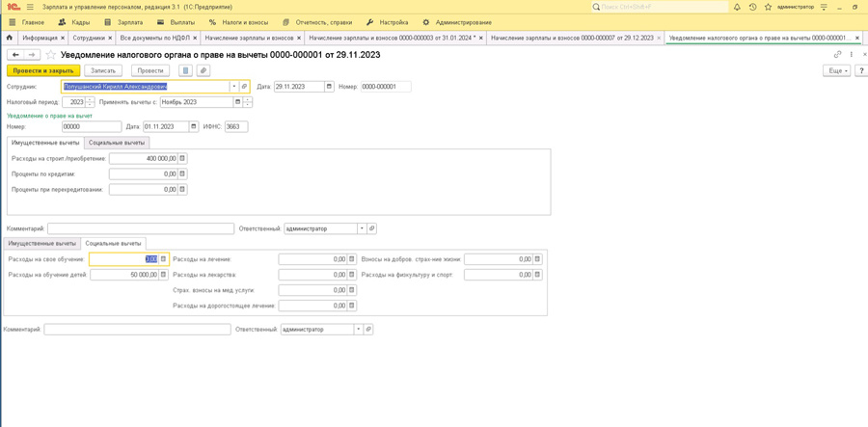Switch to Начисление зарплаты 0000-000007 от 29.12.2023 tab
The image size is (868, 427).
point(572,38)
